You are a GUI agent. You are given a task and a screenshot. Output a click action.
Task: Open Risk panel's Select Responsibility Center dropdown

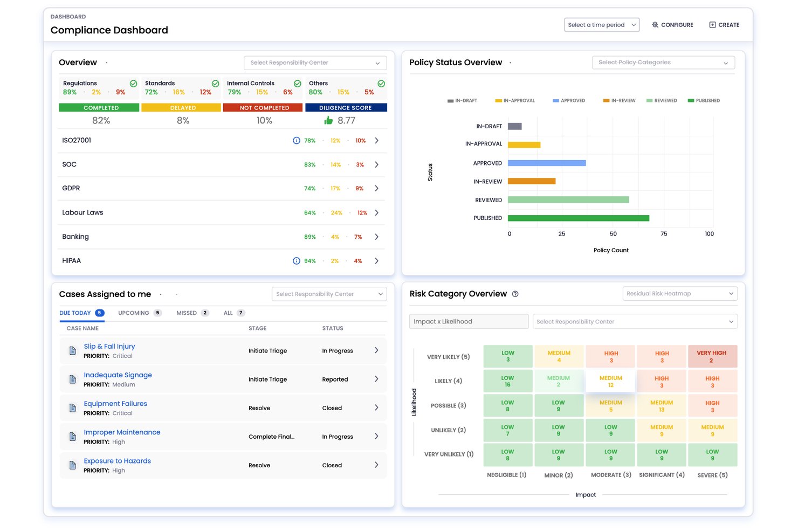tap(635, 322)
